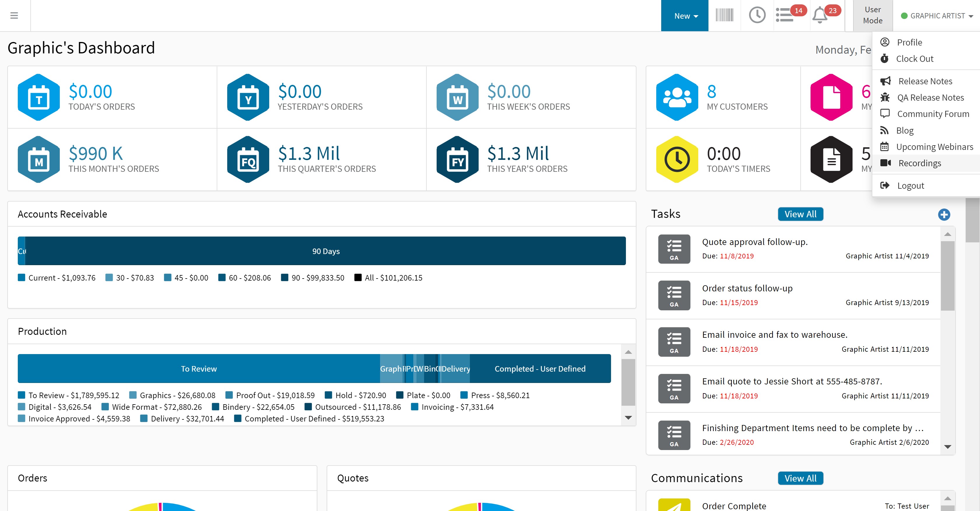Choose Release Notes in the user menu
This screenshot has height=511, width=980.
(925, 81)
